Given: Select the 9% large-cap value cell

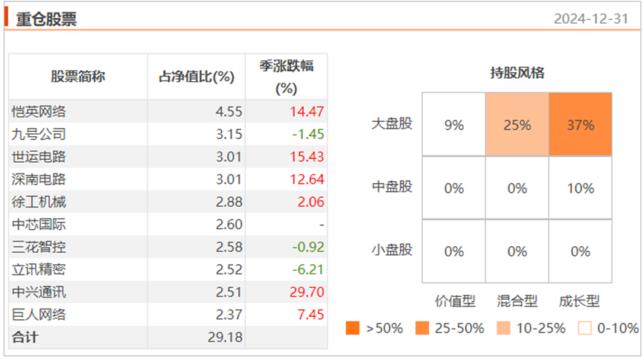Looking at the screenshot, I should coord(453,125).
